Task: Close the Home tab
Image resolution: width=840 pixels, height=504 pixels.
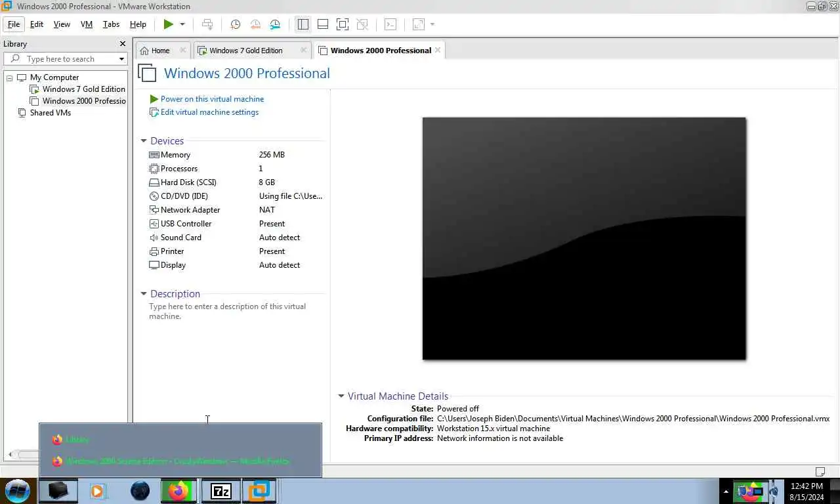Action: [x=183, y=50]
